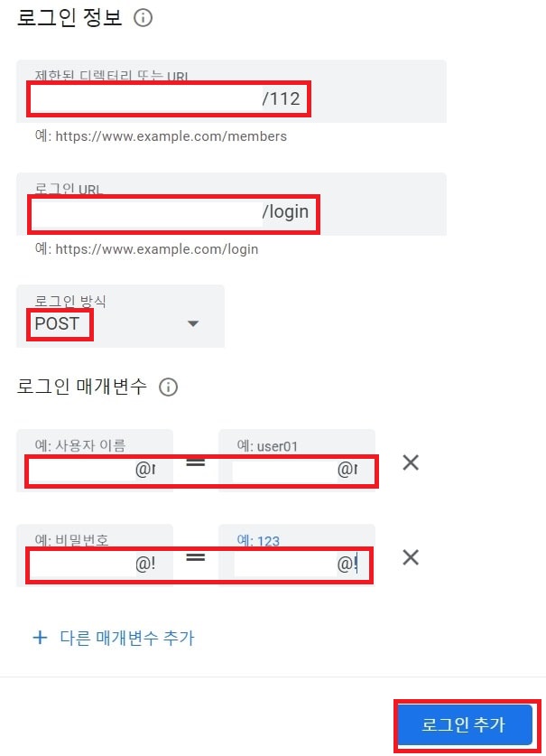This screenshot has height=756, width=546.
Task: Open the 로그인 방식 combo box label
Action: pos(70,302)
